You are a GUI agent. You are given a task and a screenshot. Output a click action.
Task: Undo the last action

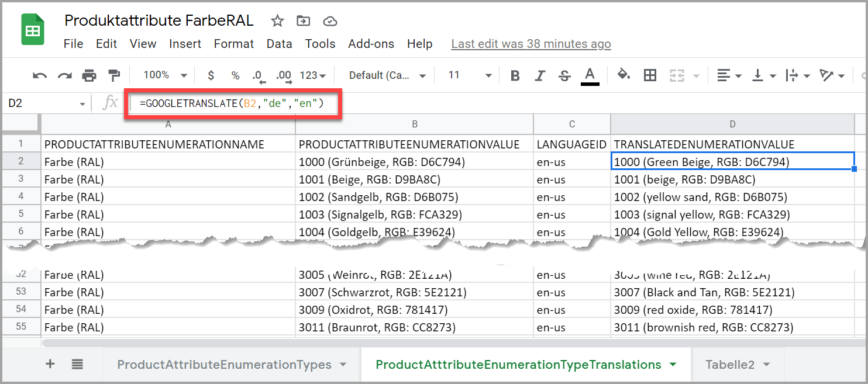pos(40,75)
